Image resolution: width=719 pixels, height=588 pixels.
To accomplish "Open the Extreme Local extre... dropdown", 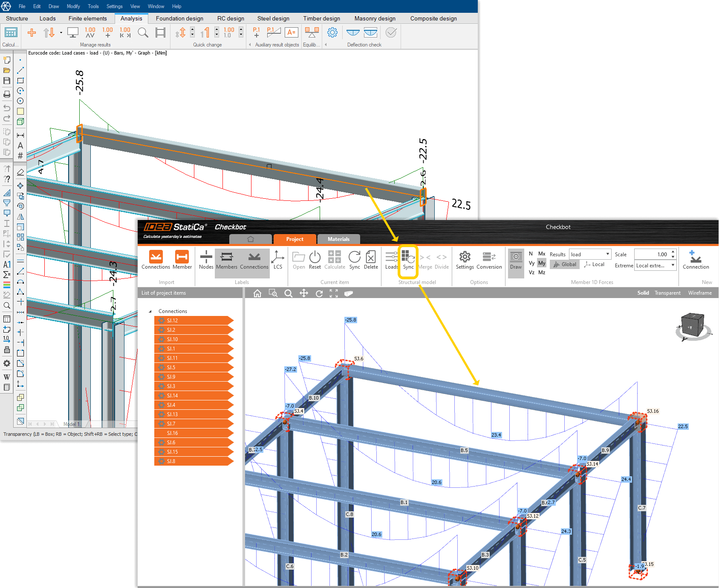I will [655, 266].
